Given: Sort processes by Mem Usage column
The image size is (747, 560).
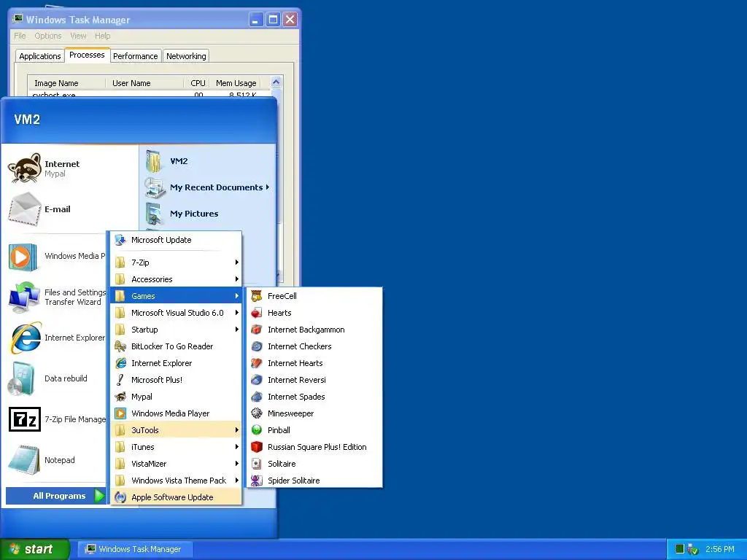Looking at the screenshot, I should click(x=236, y=83).
